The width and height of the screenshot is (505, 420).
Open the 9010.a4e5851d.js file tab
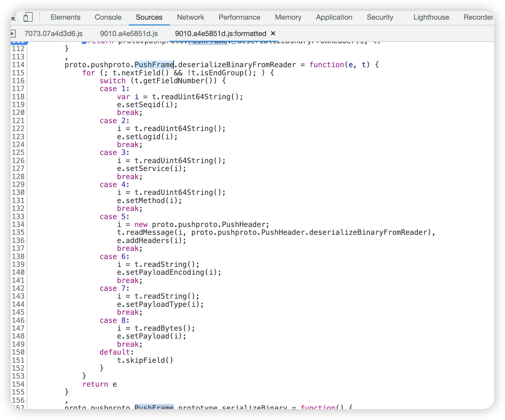[129, 34]
